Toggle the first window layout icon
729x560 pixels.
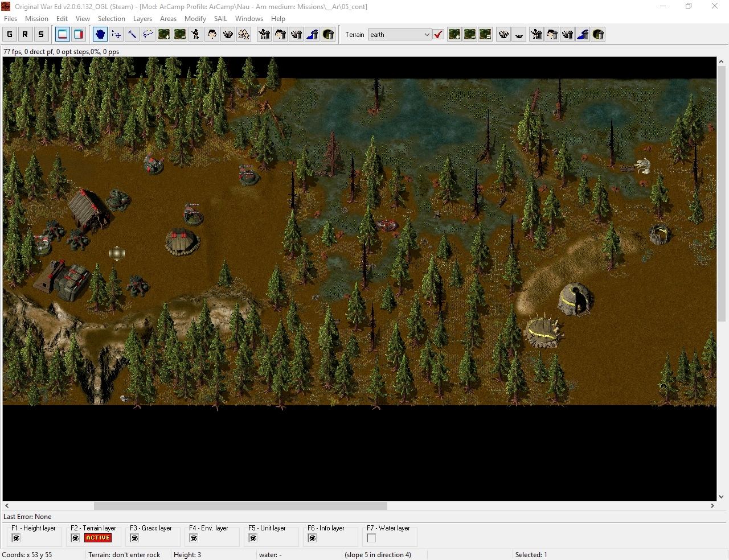63,35
